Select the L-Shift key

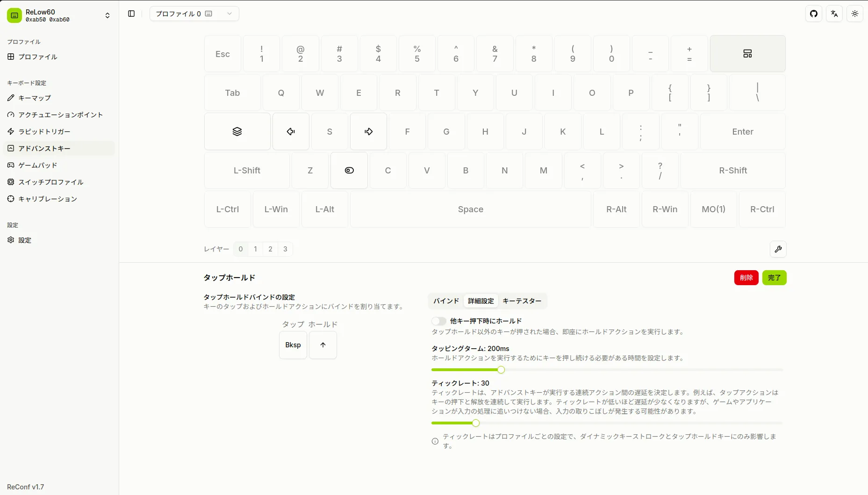click(247, 170)
